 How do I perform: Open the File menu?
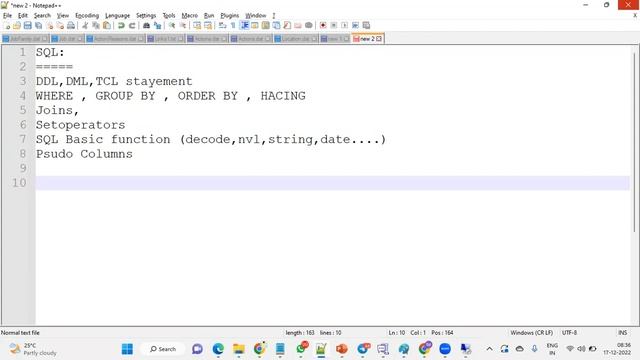[7, 16]
